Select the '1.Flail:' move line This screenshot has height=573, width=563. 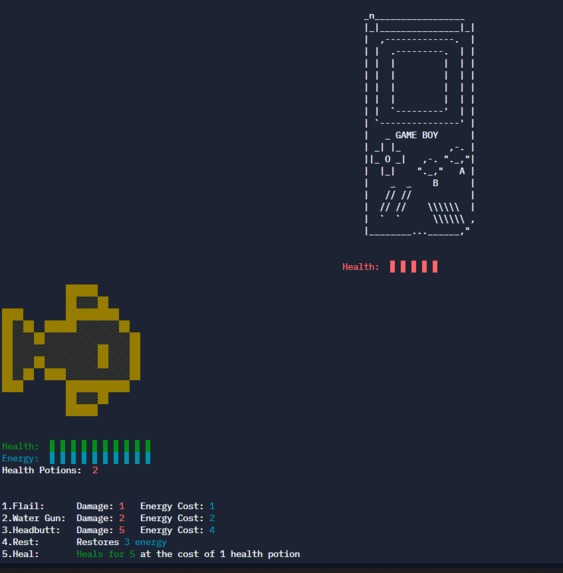click(108, 506)
